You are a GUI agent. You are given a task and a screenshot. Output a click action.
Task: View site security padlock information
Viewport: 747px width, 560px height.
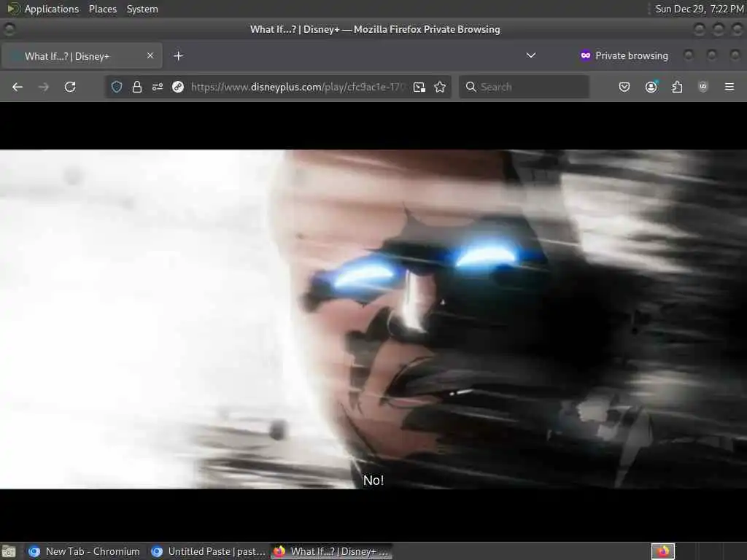pos(137,87)
